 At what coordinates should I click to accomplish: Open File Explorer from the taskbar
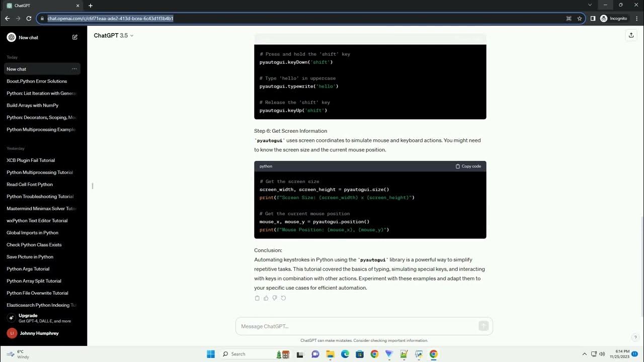331,354
